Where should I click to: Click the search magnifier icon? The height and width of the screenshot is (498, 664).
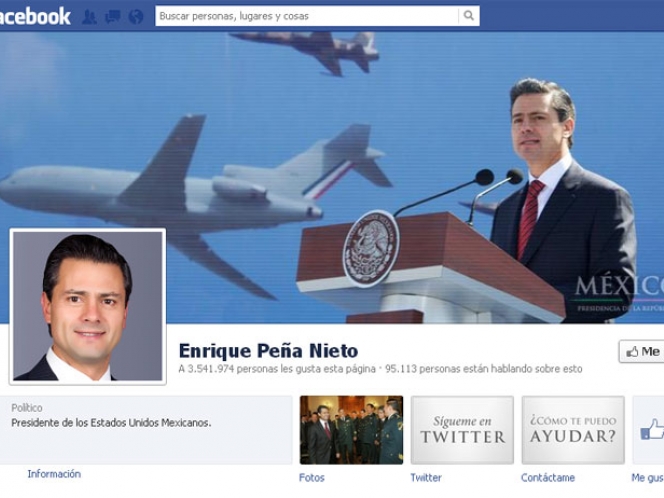[468, 16]
